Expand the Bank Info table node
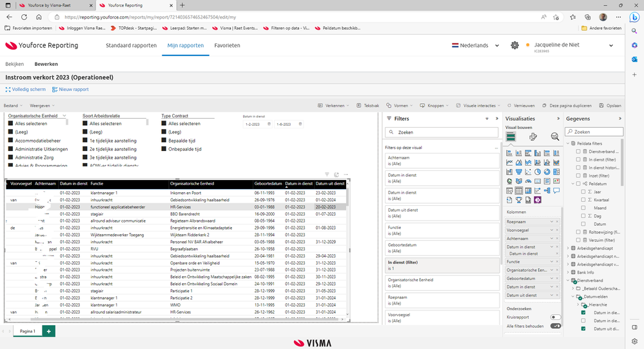This screenshot has width=644, height=349. 569,272
